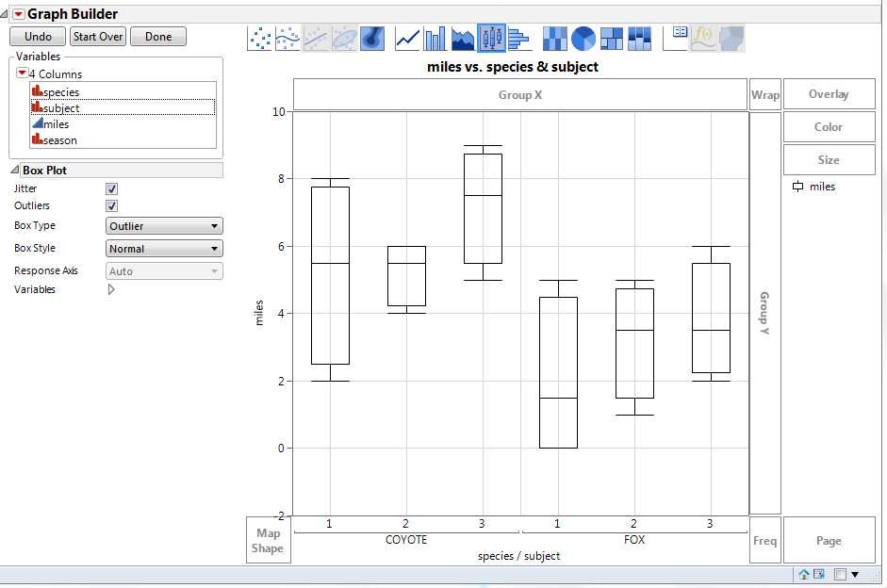Expand the Variables disclosure triangle
The width and height of the screenshot is (887, 588).
tap(111, 289)
